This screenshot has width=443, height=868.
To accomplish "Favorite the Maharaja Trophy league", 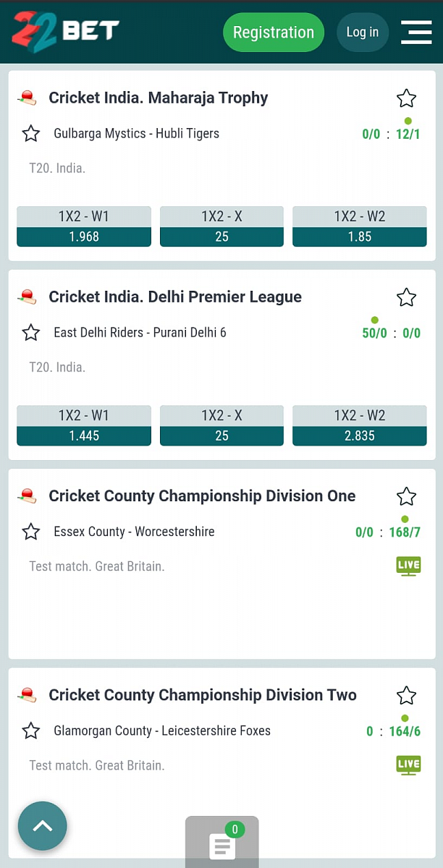I will pyautogui.click(x=407, y=98).
